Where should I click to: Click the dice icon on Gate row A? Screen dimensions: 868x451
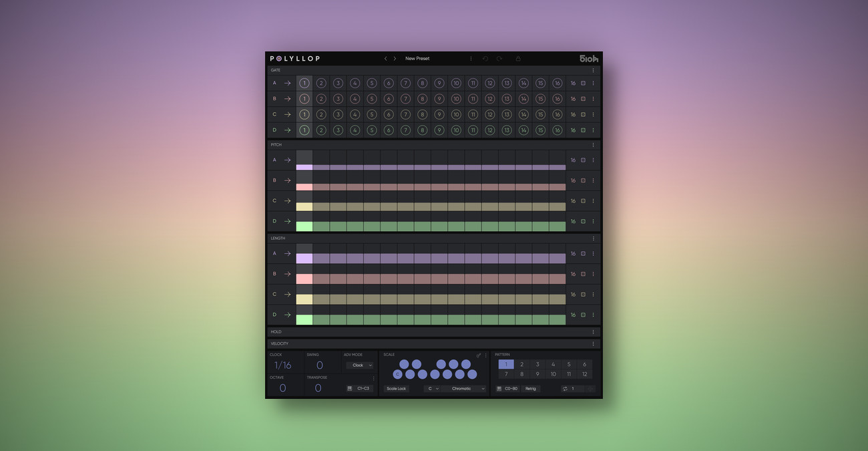(x=583, y=84)
